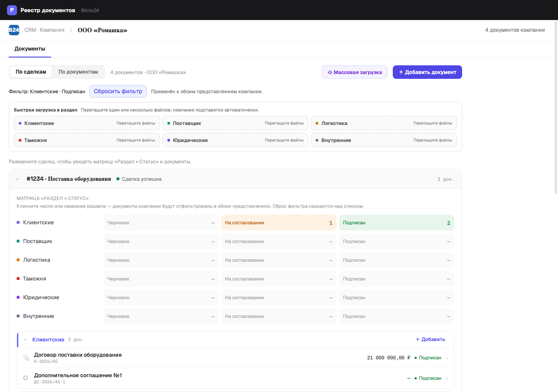This screenshot has height=392, width=558.
Task: Click Поставщик Подписан matrix cell
Action: 397,241
